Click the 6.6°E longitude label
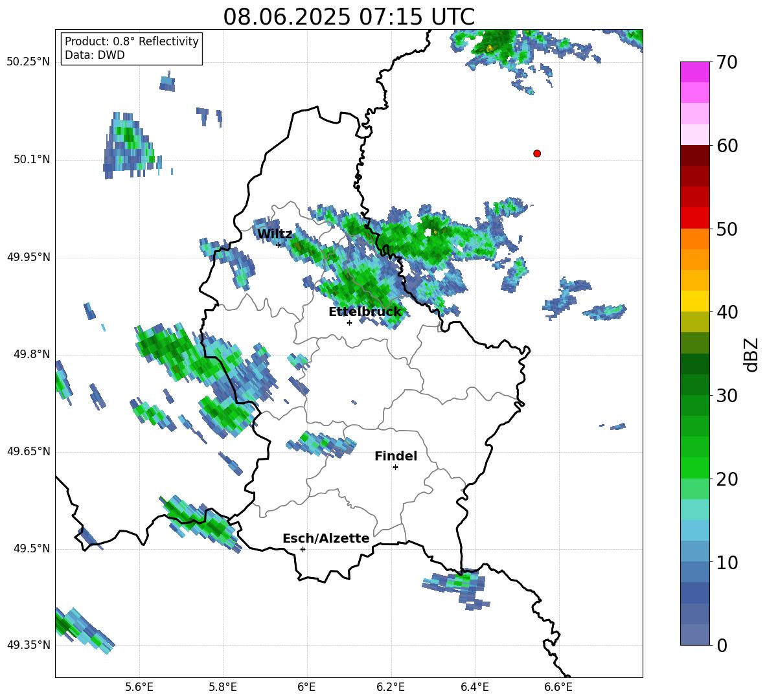The height and width of the screenshot is (700, 767). [x=558, y=687]
